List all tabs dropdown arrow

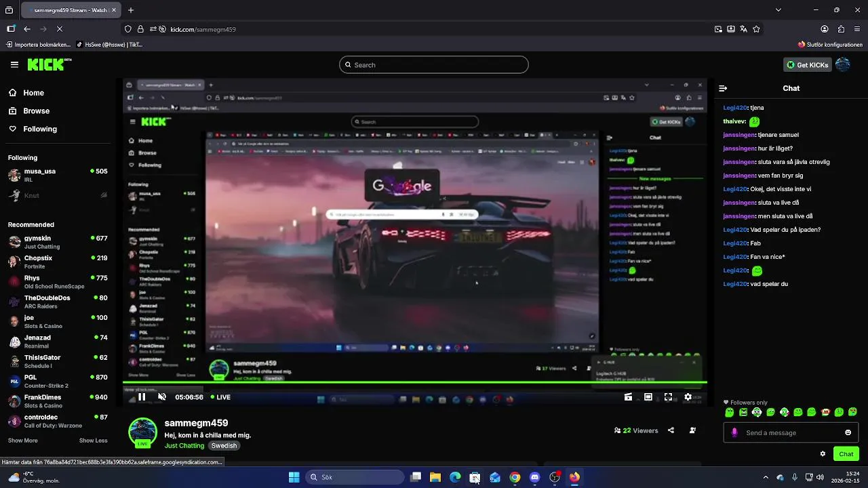(x=778, y=10)
